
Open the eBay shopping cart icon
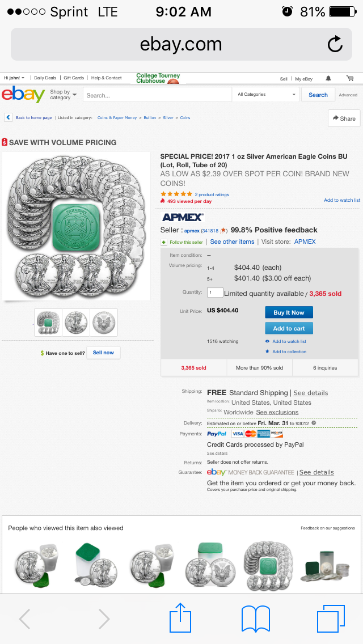[350, 78]
